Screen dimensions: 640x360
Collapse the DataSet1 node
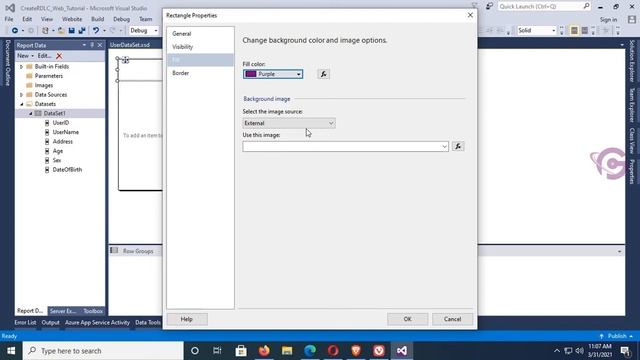coord(31,113)
